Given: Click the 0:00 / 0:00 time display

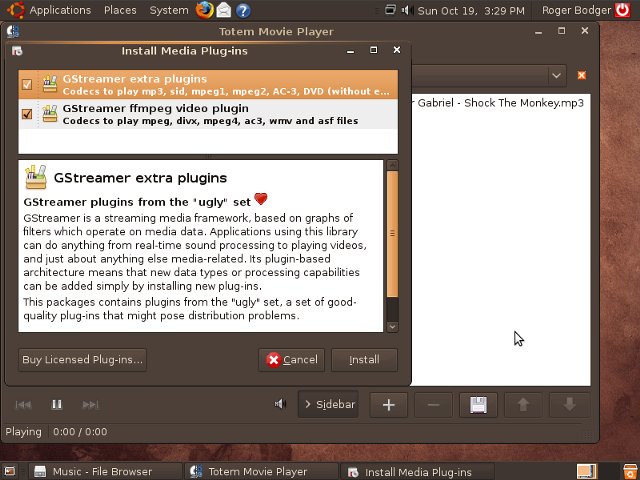Looking at the screenshot, I should coord(80,432).
